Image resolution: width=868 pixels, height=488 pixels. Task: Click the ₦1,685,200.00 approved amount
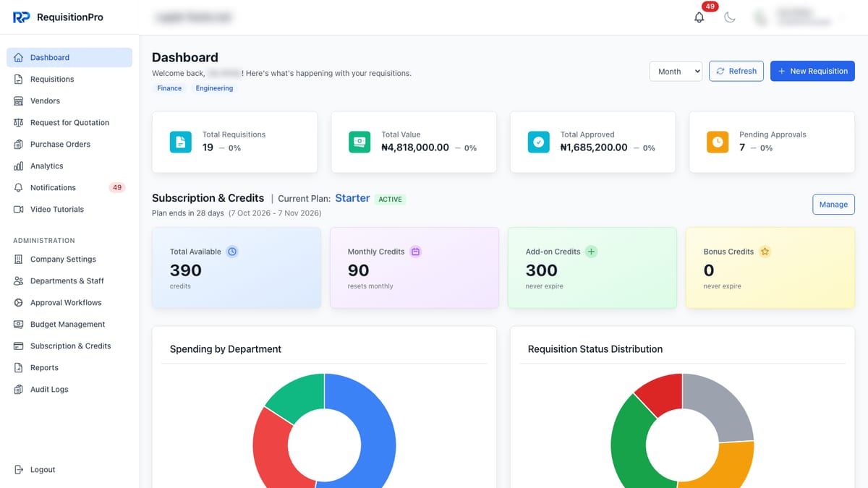pos(594,147)
